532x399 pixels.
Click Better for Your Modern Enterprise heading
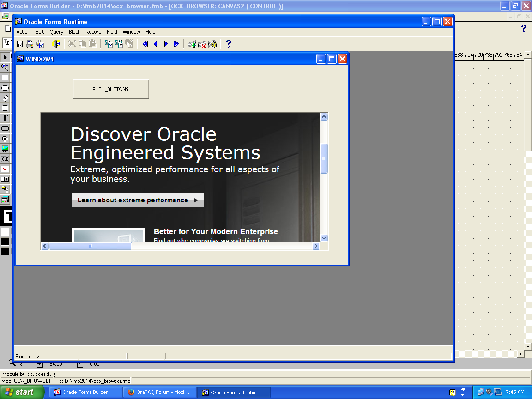pyautogui.click(x=216, y=231)
